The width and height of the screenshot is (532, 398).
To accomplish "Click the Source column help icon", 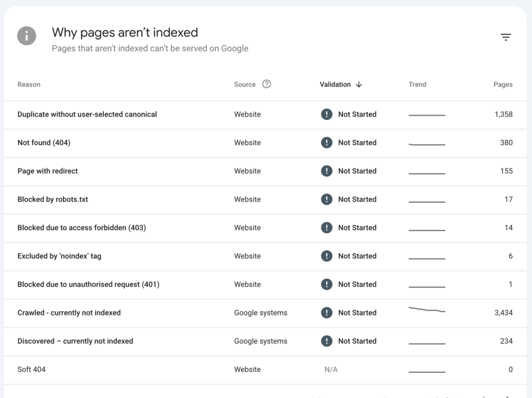I will click(x=267, y=84).
